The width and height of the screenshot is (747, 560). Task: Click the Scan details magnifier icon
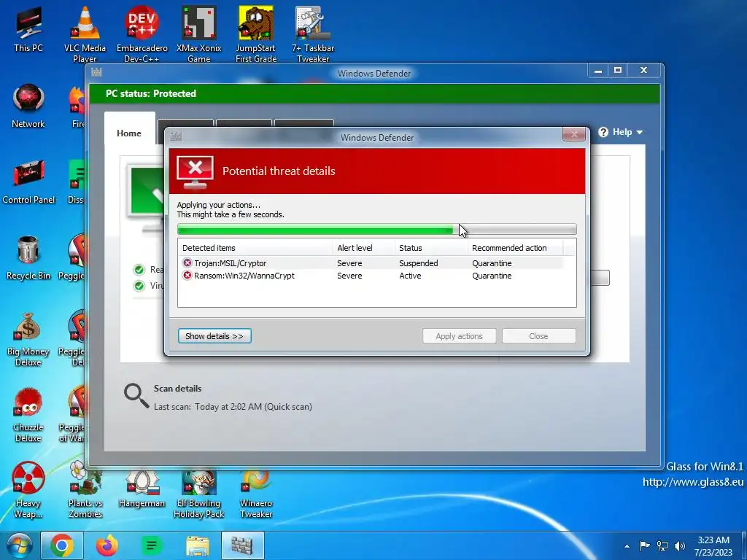click(x=136, y=396)
